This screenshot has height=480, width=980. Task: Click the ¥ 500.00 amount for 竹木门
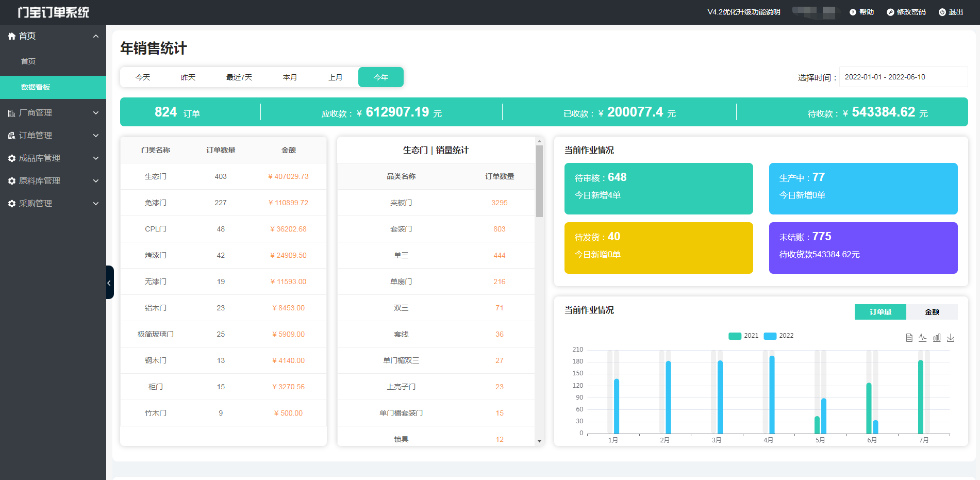[288, 413]
